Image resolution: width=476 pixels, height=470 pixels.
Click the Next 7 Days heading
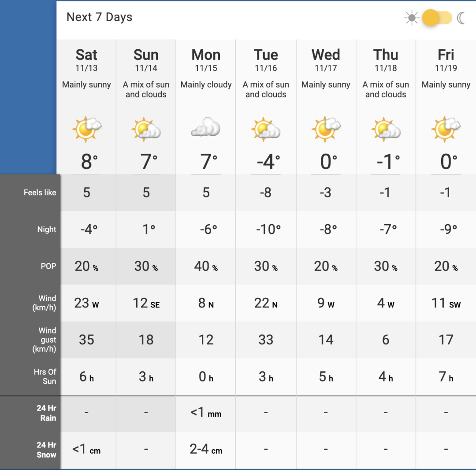click(99, 17)
